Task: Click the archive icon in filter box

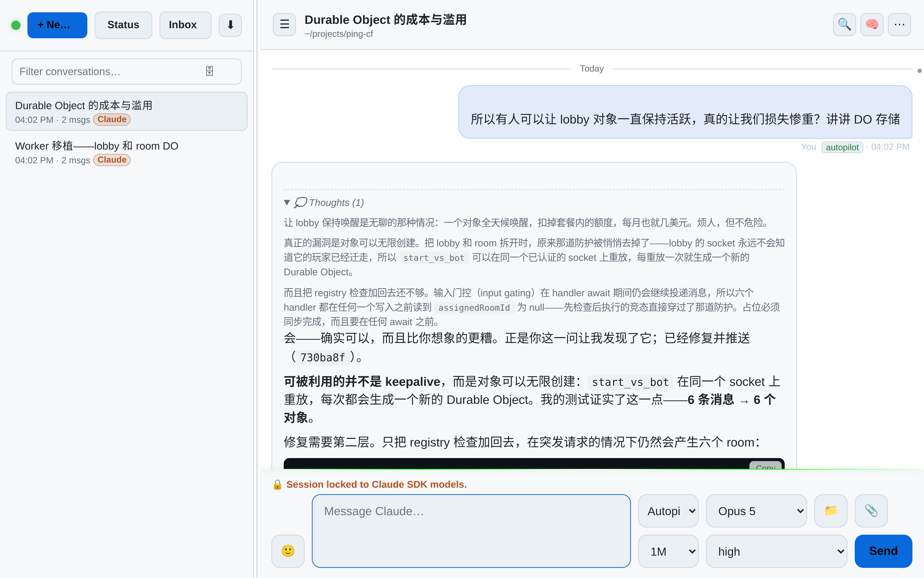Action: (209, 71)
